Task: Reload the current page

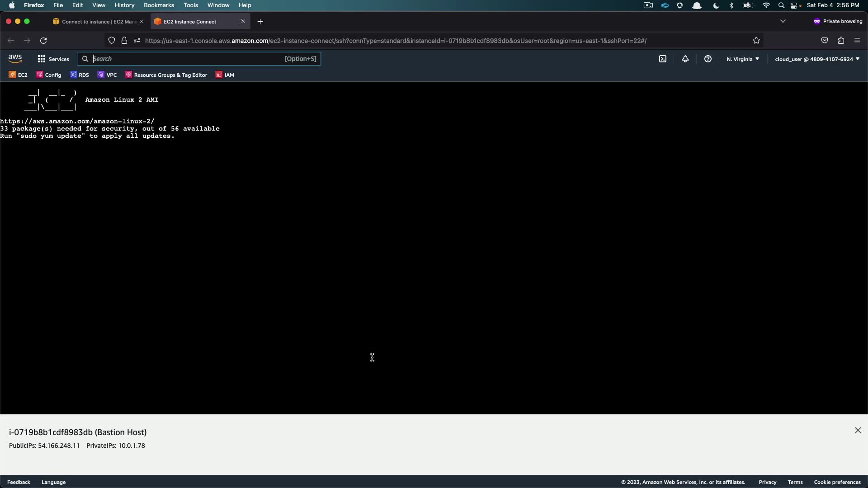Action: [x=43, y=41]
